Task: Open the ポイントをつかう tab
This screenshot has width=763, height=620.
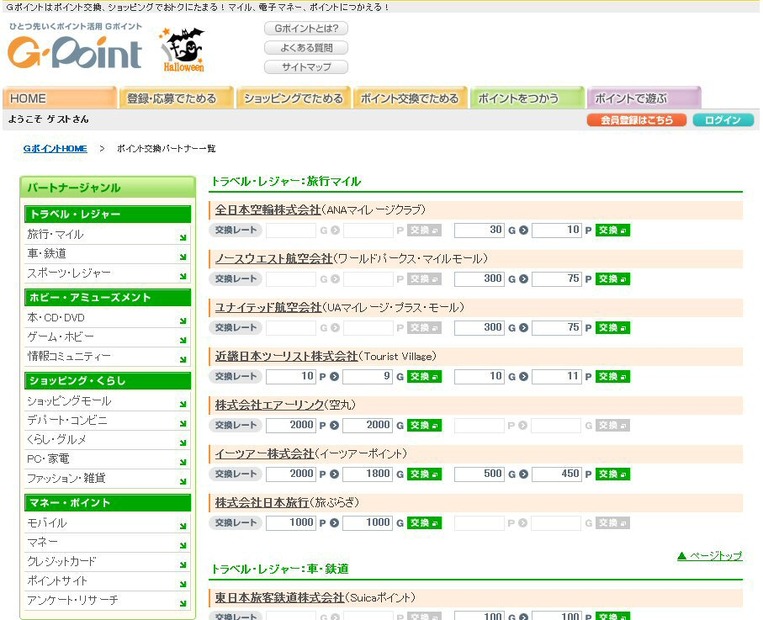Action: pyautogui.click(x=527, y=98)
